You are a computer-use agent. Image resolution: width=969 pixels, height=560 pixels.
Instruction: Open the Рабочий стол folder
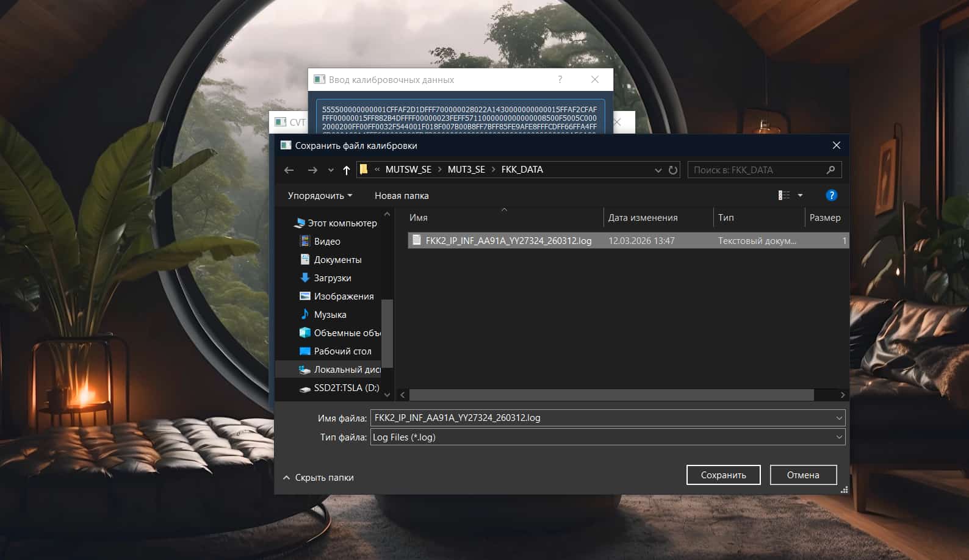[336, 351]
